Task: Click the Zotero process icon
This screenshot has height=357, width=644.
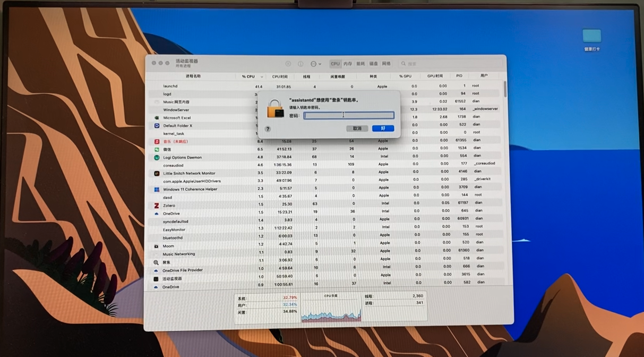Action: pos(157,206)
